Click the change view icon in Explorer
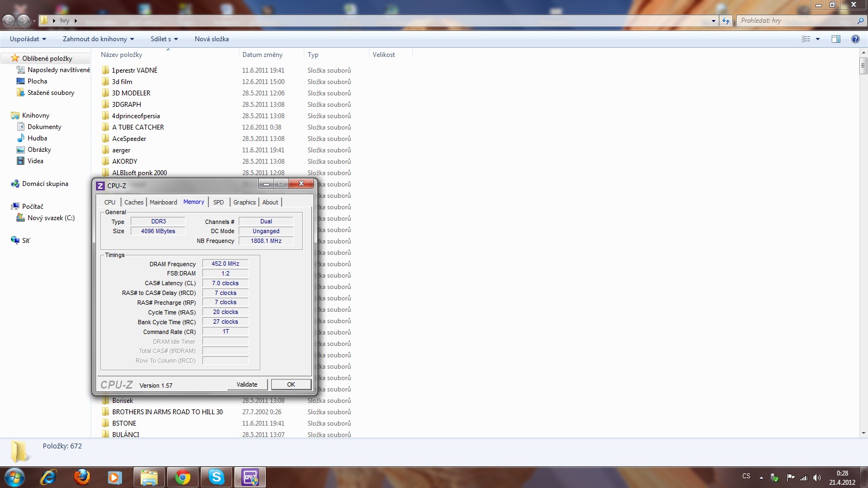The image size is (868, 488). coord(806,39)
